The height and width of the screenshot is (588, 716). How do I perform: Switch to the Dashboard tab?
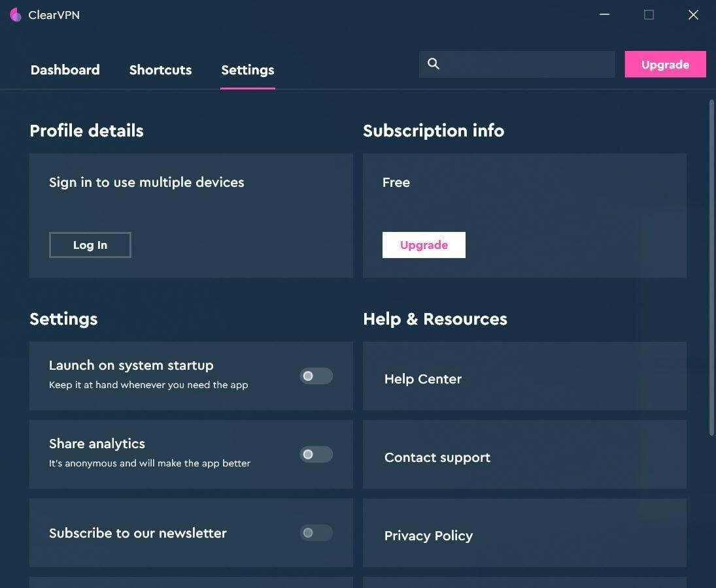(x=65, y=70)
